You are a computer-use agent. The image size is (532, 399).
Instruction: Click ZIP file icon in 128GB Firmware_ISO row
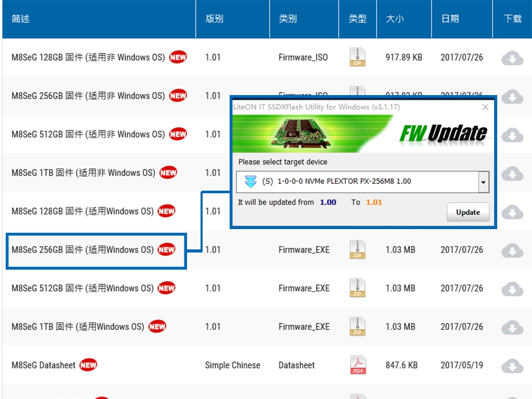point(357,57)
